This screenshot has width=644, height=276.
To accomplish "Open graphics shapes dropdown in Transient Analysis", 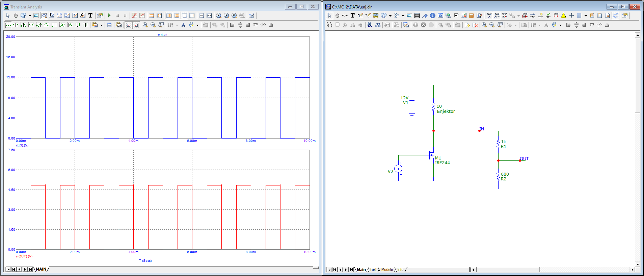I will 30,16.
